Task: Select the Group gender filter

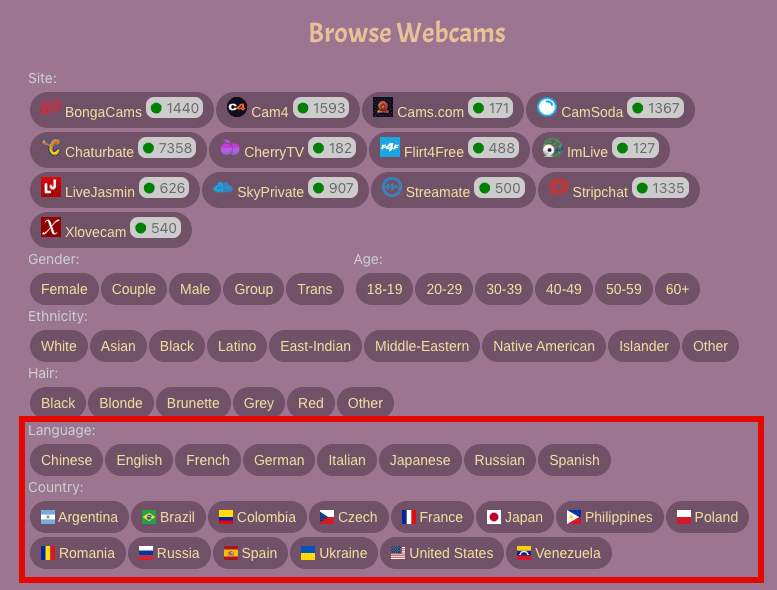Action: click(254, 289)
